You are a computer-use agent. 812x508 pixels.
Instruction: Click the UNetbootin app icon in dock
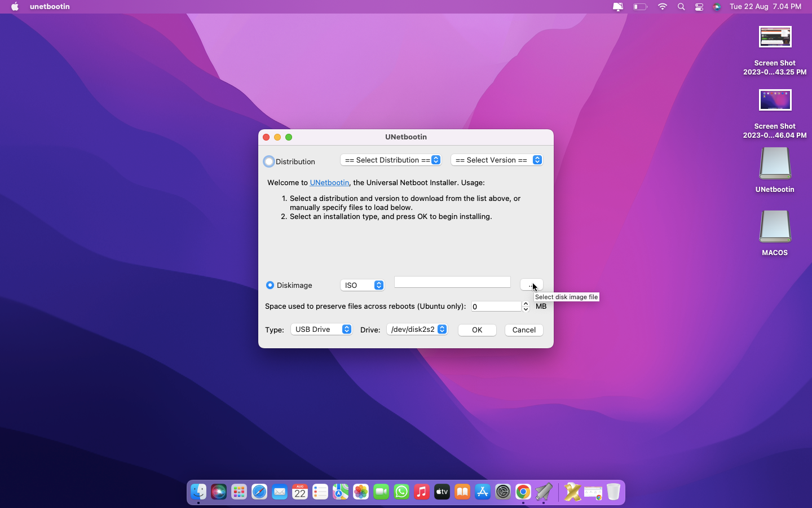[544, 492]
